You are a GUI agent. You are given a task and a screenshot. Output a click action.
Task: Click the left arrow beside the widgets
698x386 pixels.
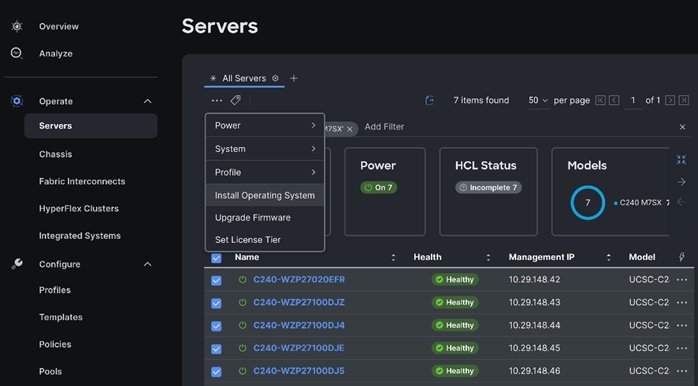pos(681,202)
